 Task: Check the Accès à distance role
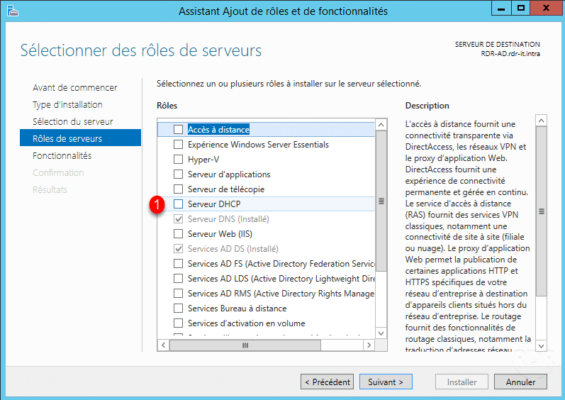[178, 129]
